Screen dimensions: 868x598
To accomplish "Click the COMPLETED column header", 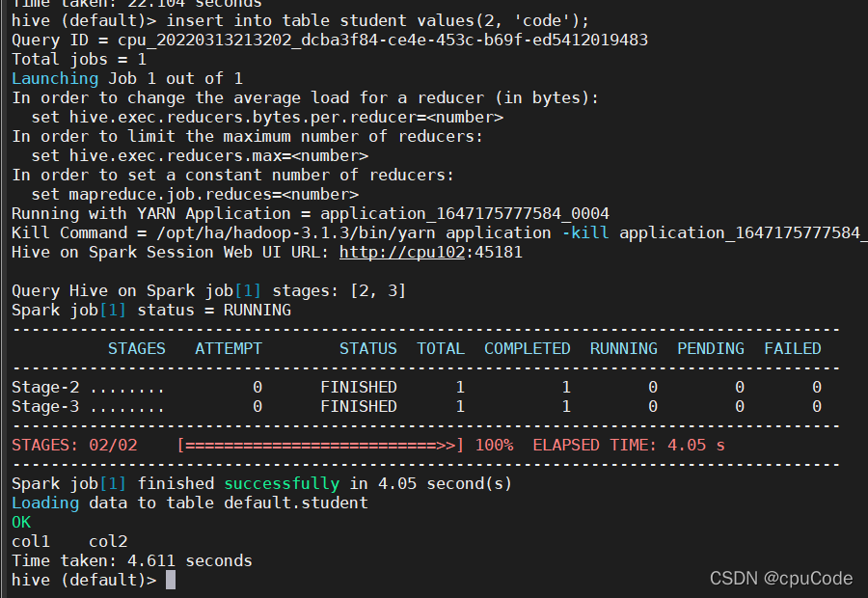I will click(x=528, y=349).
